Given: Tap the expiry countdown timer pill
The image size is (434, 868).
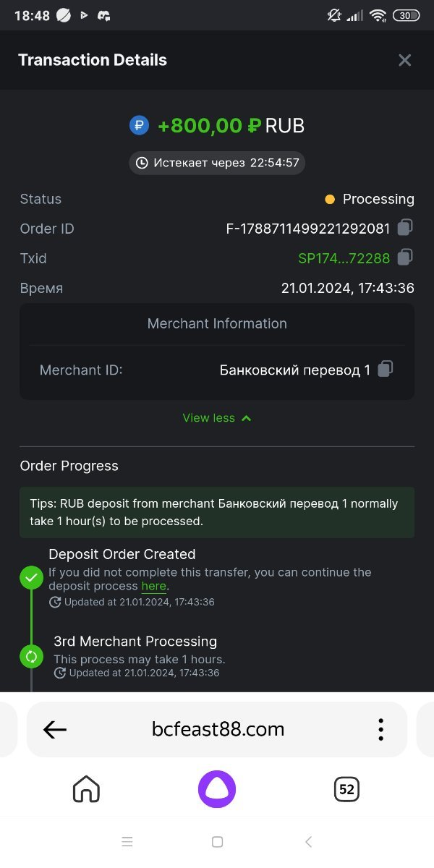Looking at the screenshot, I should point(217,163).
